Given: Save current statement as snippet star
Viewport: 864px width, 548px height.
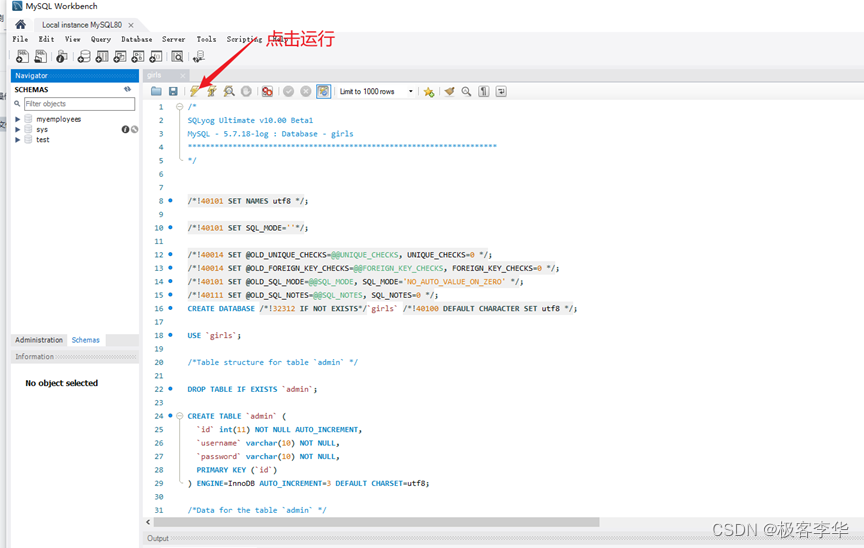Looking at the screenshot, I should coord(429,91).
